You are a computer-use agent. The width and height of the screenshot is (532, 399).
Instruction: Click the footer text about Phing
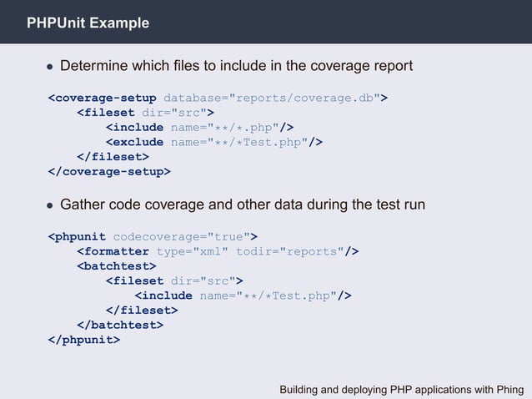402,390
